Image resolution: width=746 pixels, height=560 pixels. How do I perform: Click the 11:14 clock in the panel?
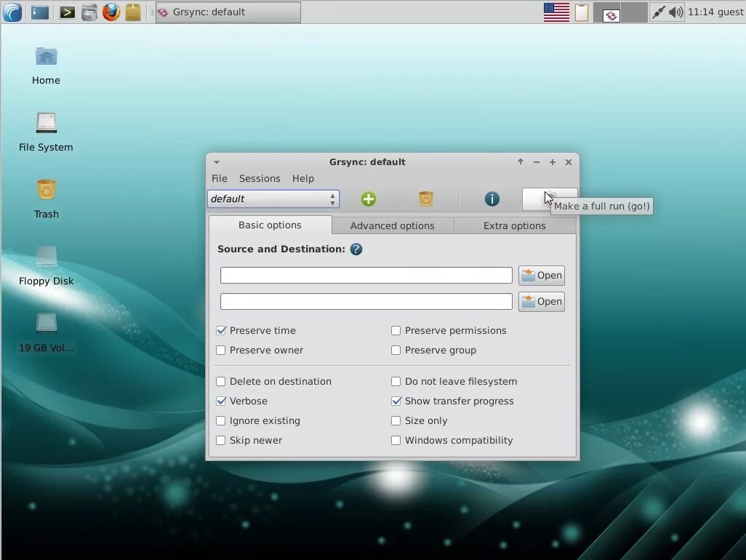pyautogui.click(x=701, y=12)
